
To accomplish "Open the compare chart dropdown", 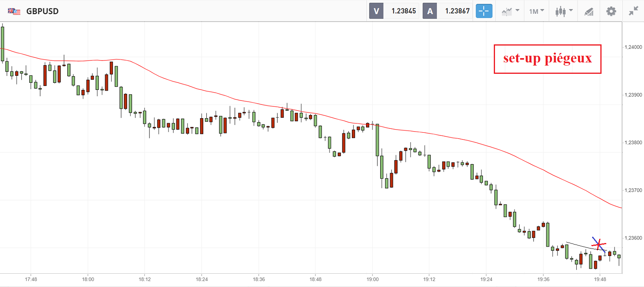I will [510, 11].
